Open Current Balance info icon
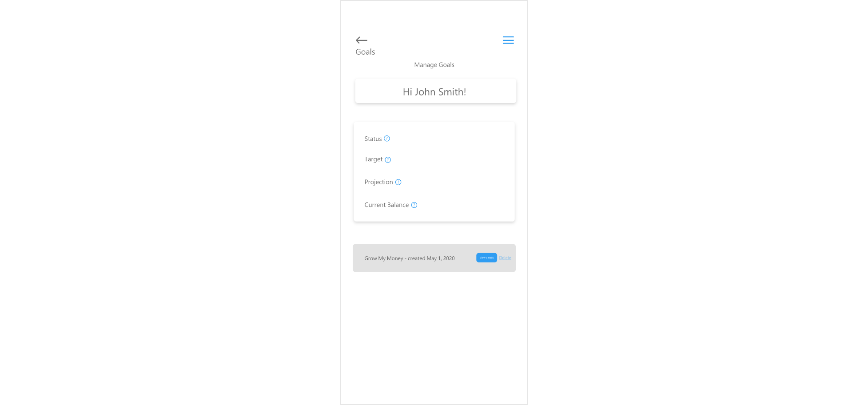Viewport: 868px width, 405px height. click(414, 205)
